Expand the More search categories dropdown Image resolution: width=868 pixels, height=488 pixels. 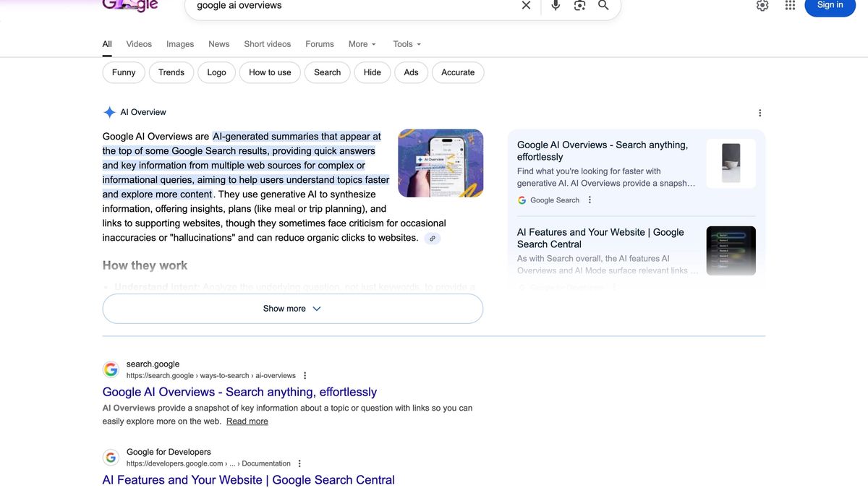pos(362,44)
